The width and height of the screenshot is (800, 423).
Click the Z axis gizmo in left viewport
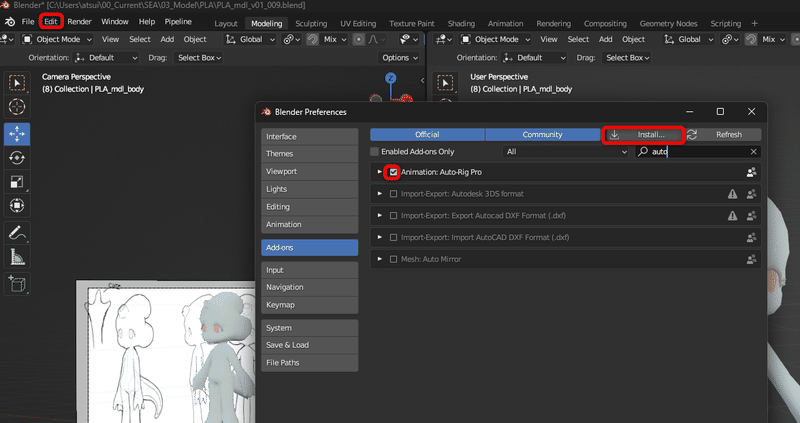390,78
